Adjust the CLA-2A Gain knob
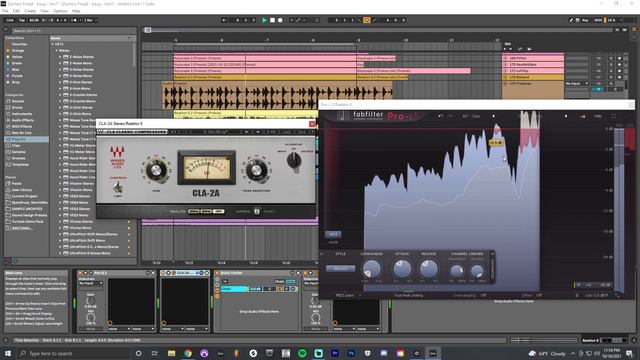Image resolution: width=640 pixels, height=360 pixels. click(x=156, y=171)
